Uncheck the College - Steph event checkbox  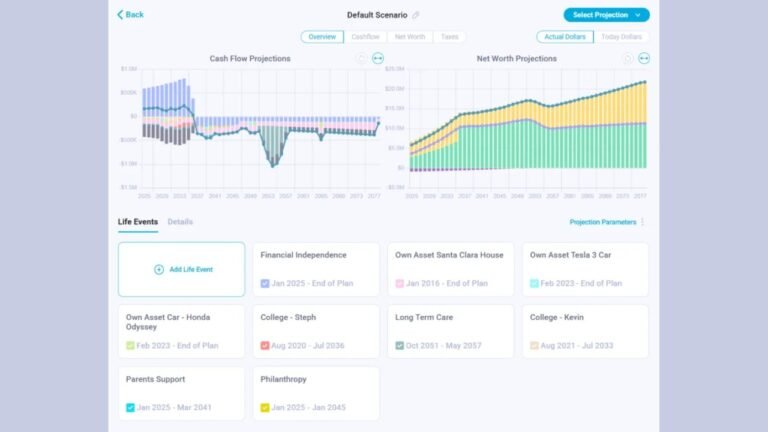tap(264, 346)
